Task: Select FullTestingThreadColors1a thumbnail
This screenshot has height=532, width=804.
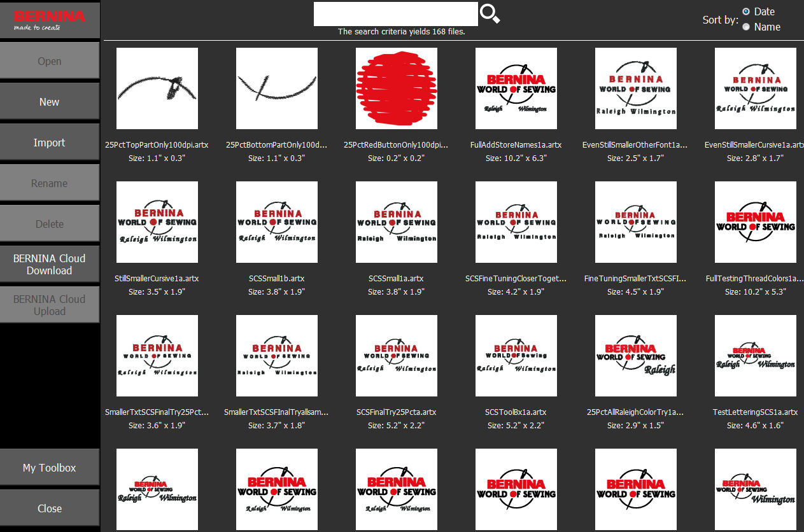Action: 756,222
